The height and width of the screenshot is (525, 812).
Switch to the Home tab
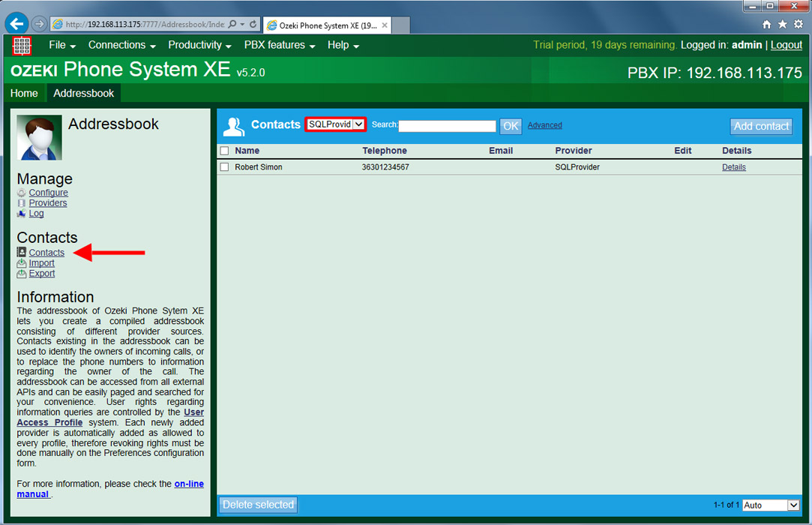point(24,93)
